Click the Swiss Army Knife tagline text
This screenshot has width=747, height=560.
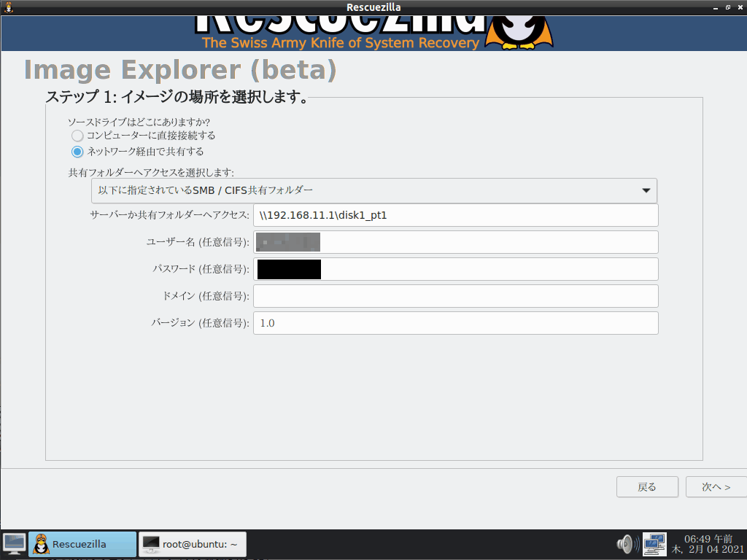click(x=341, y=43)
